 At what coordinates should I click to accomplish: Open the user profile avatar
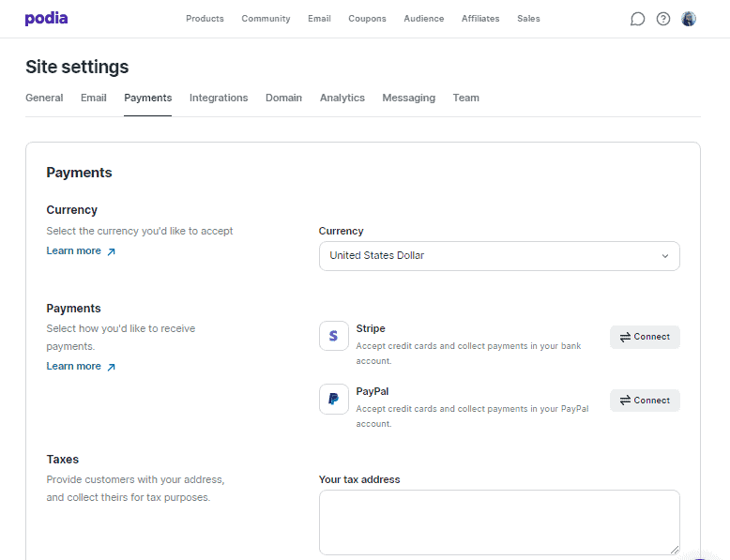[x=689, y=19]
